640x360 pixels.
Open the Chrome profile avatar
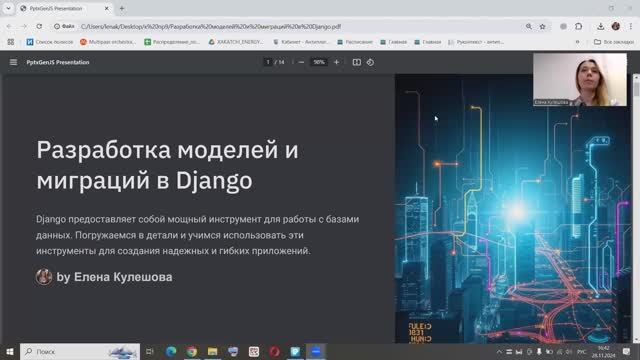[616, 26]
